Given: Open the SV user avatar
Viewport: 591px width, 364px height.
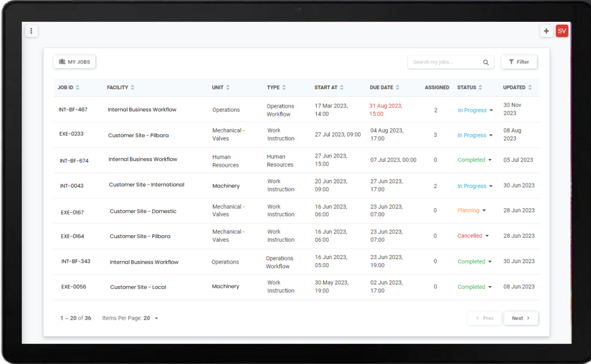Looking at the screenshot, I should (562, 31).
